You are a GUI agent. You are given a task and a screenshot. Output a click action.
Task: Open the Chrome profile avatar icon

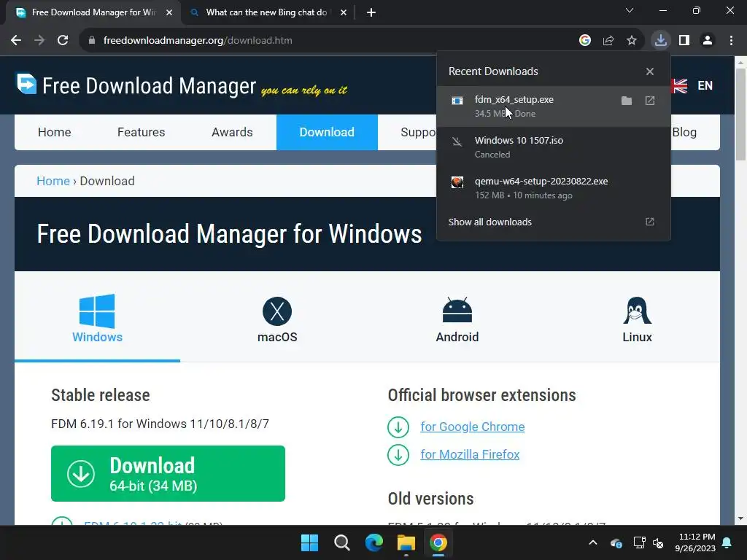pyautogui.click(x=708, y=41)
